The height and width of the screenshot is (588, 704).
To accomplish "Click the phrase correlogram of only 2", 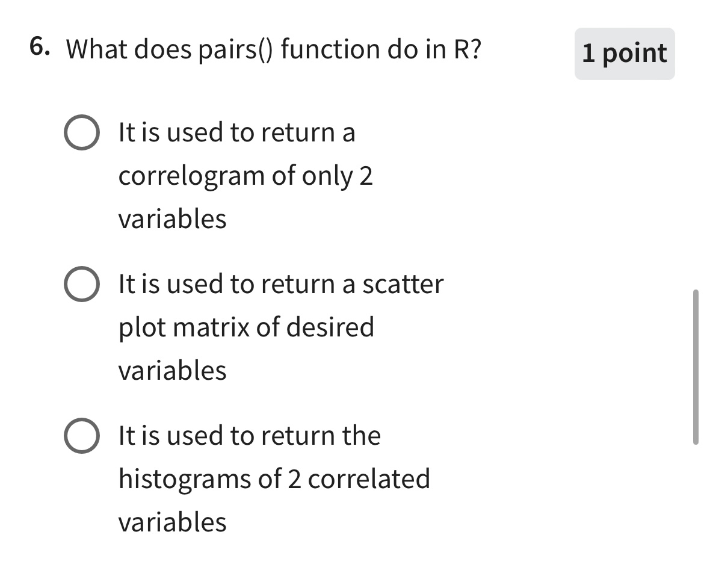I will tap(245, 176).
